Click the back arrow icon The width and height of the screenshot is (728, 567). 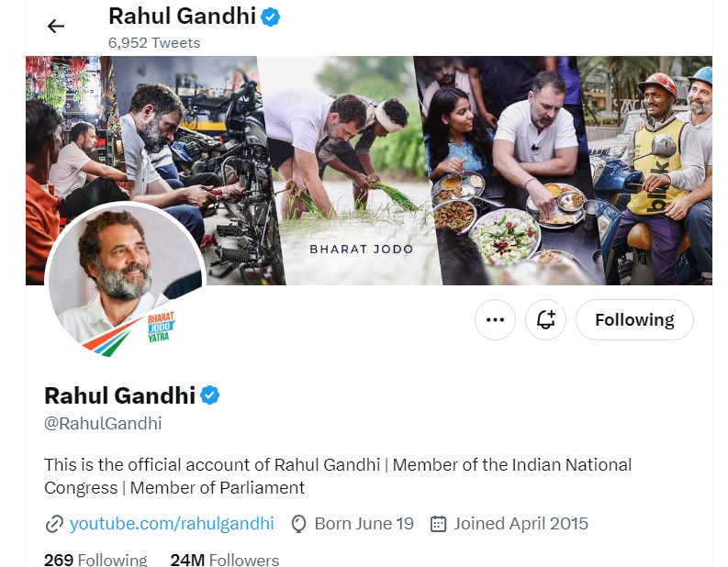[56, 27]
